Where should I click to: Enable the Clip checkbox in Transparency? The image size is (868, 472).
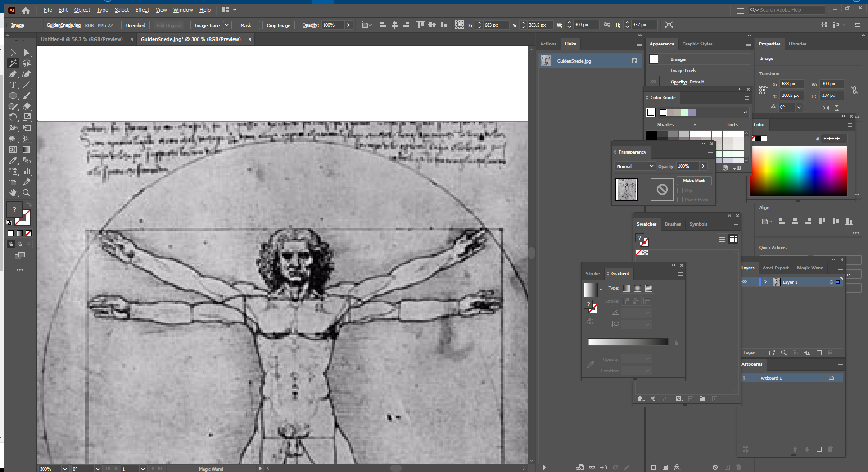(x=680, y=191)
